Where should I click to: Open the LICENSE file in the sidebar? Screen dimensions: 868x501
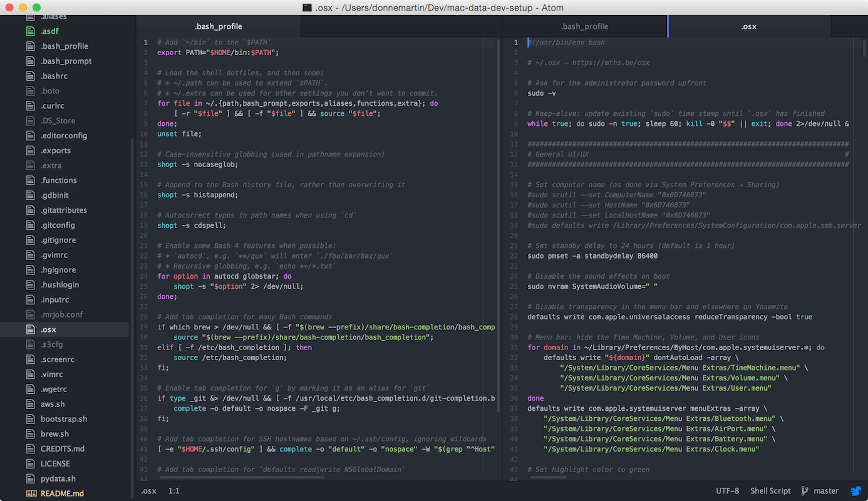pyautogui.click(x=55, y=463)
